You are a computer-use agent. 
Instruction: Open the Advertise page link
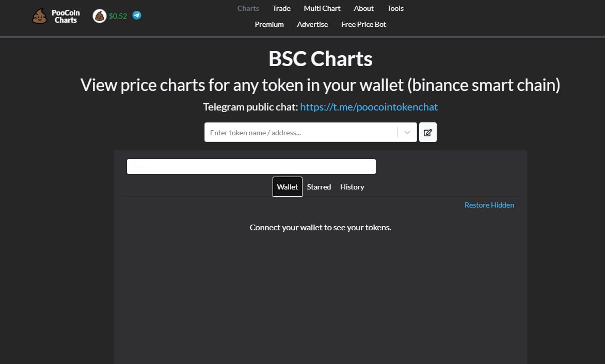pyautogui.click(x=312, y=24)
